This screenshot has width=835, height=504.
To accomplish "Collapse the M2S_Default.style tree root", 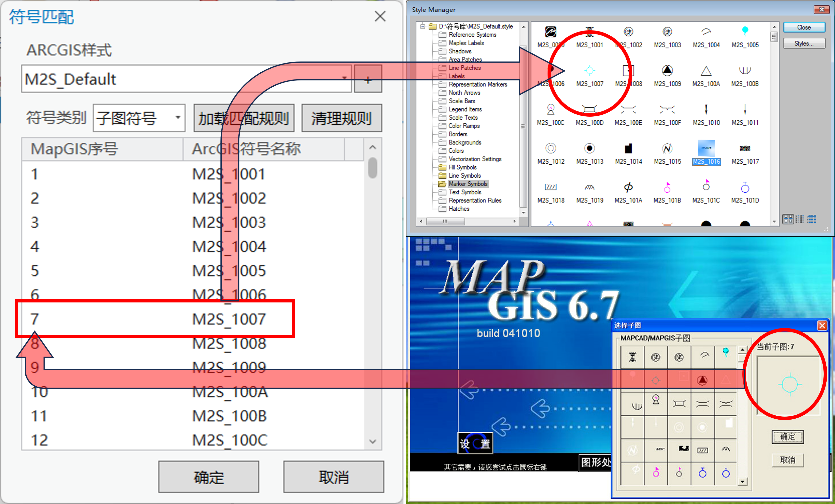I will pyautogui.click(x=423, y=26).
